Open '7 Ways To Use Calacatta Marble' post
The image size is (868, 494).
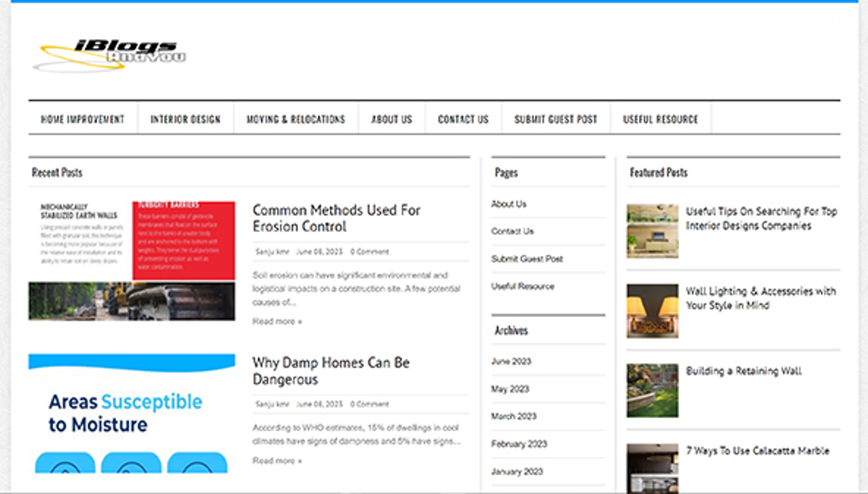(757, 451)
